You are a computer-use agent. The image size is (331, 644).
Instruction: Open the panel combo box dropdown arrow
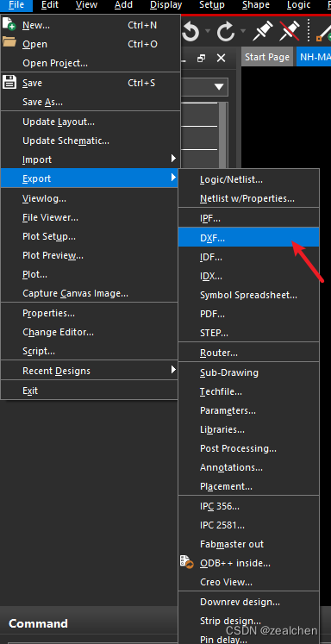[218, 87]
